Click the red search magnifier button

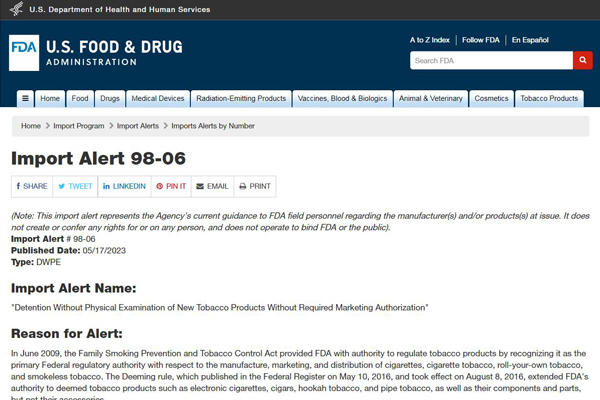pos(583,60)
